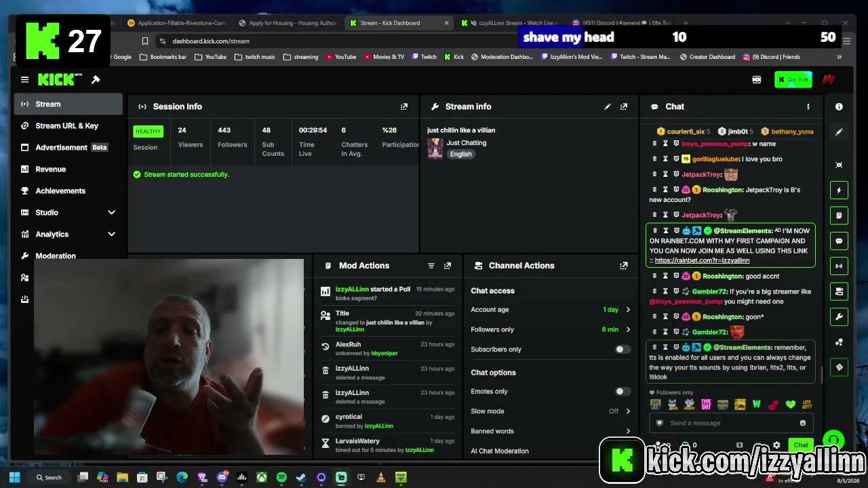Click the LarvaisWatery entry in Mod Actions
Viewport: 868px width, 488px height.
(x=388, y=445)
